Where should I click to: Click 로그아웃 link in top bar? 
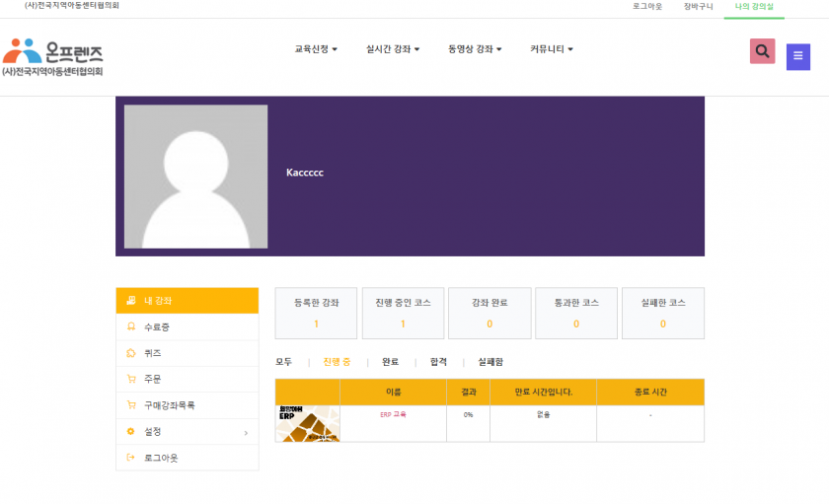point(647,7)
